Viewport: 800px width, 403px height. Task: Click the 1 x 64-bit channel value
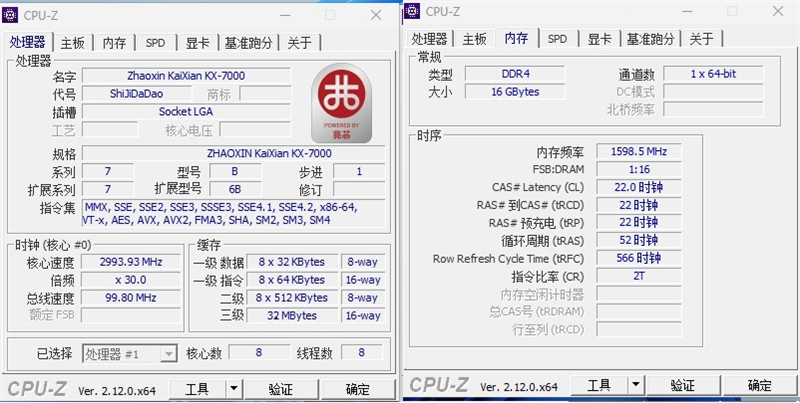click(x=713, y=73)
